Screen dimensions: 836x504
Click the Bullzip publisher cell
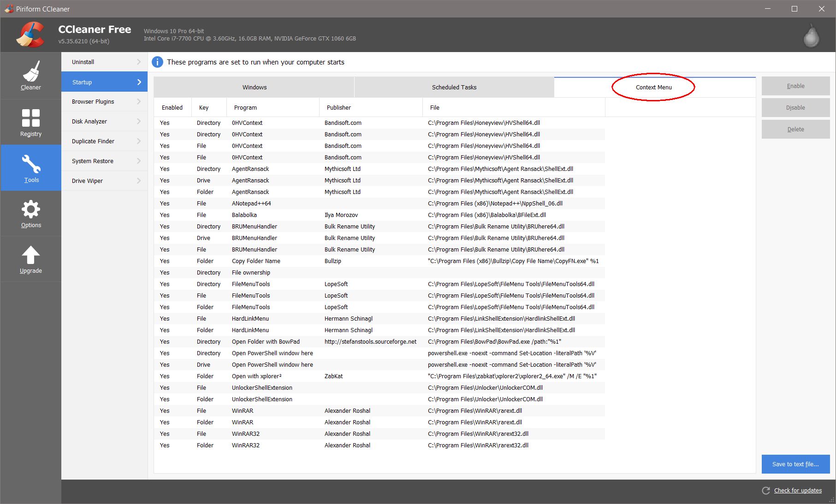[333, 261]
